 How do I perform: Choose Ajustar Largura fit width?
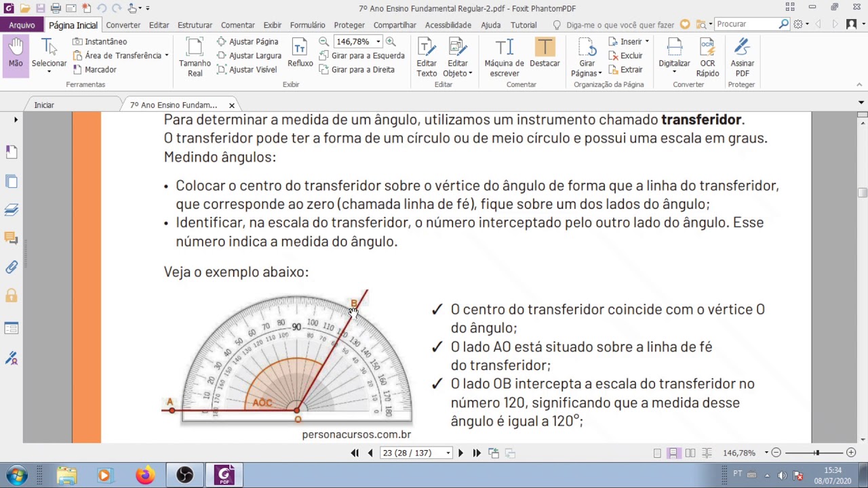(249, 56)
